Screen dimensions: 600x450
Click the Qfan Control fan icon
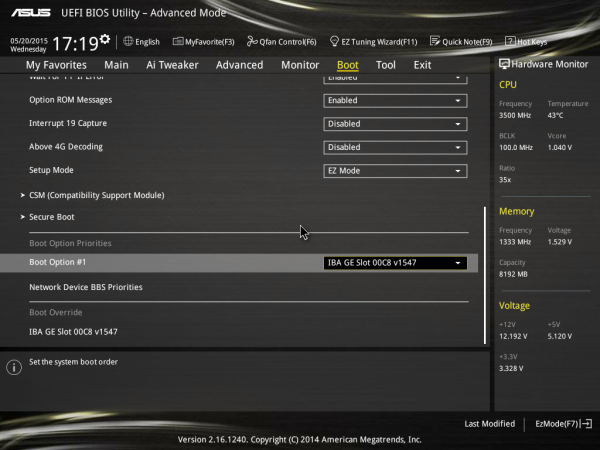coord(252,41)
